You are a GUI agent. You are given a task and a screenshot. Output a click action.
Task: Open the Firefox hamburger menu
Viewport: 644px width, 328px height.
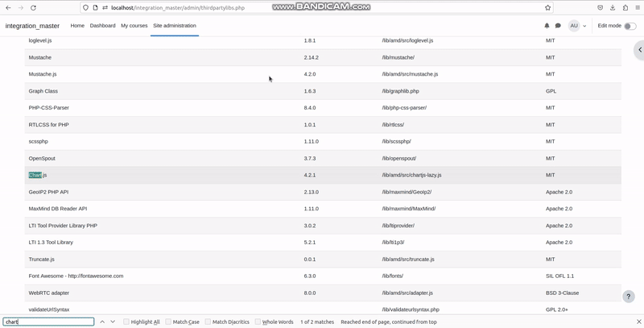pyautogui.click(x=638, y=8)
